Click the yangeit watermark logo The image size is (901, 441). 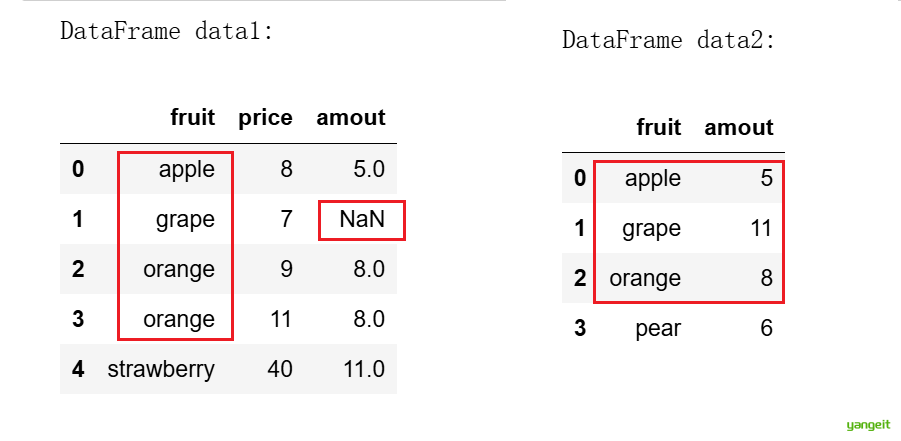click(866, 425)
